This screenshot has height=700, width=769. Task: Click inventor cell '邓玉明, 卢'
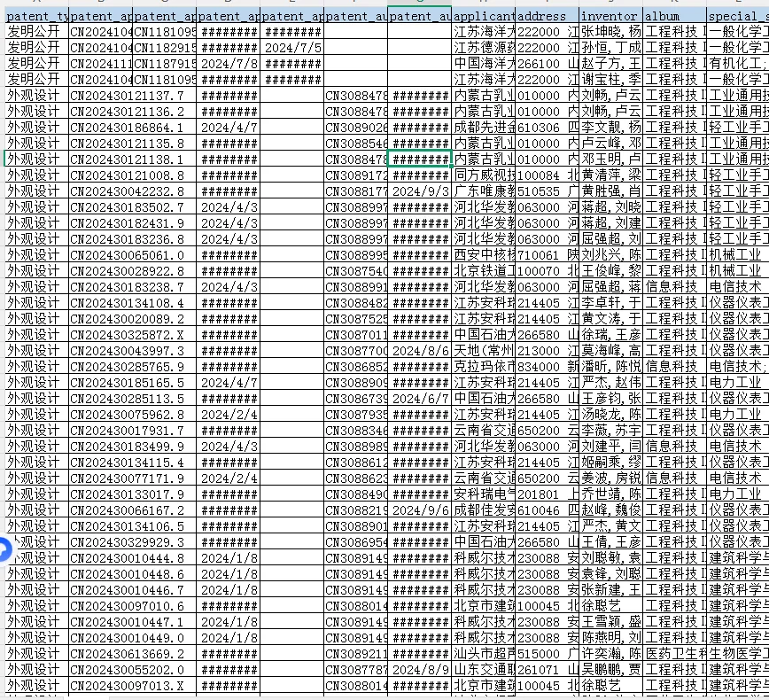pos(610,159)
